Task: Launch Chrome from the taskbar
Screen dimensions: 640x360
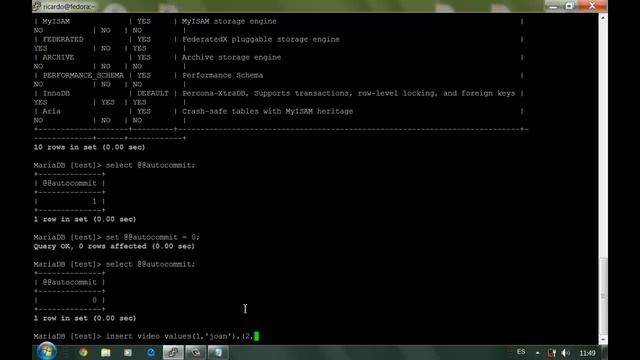Action: coord(83,352)
